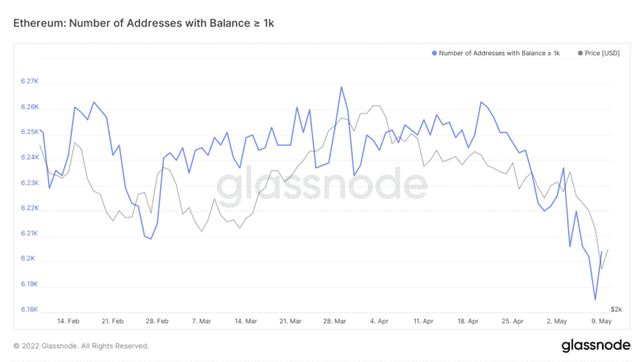Click the copyright Glassnode text
Viewport: 644px width, 362px height.
(x=81, y=346)
